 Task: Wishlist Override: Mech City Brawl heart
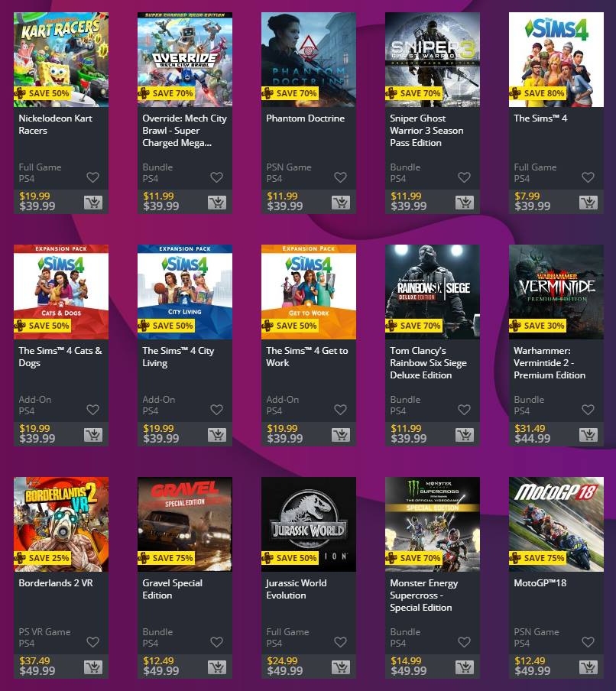216,177
